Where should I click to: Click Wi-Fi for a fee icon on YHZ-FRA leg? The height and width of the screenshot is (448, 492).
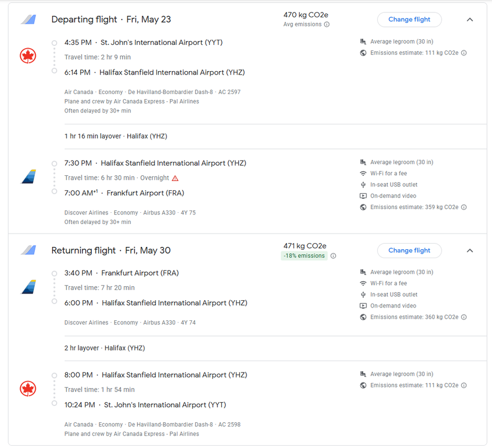point(363,174)
